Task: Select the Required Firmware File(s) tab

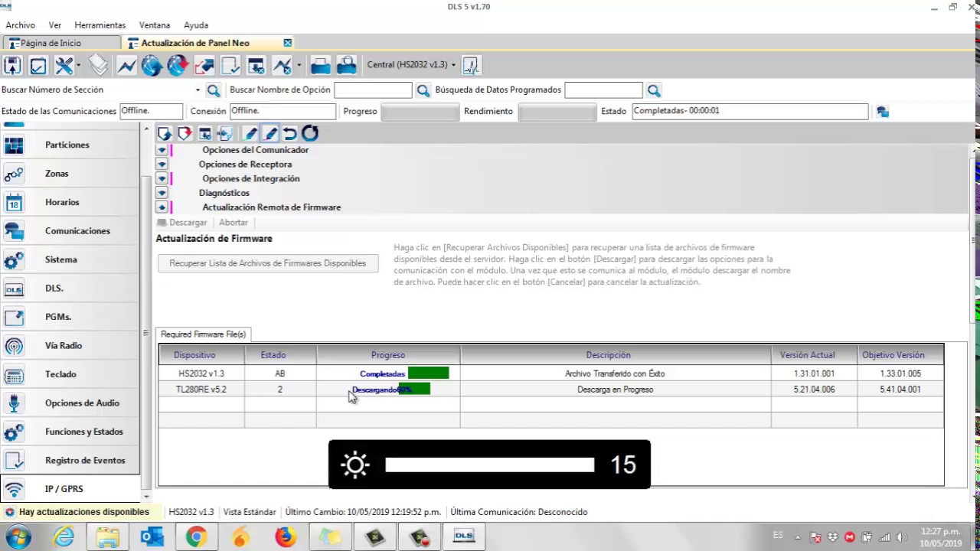Action: click(x=203, y=334)
